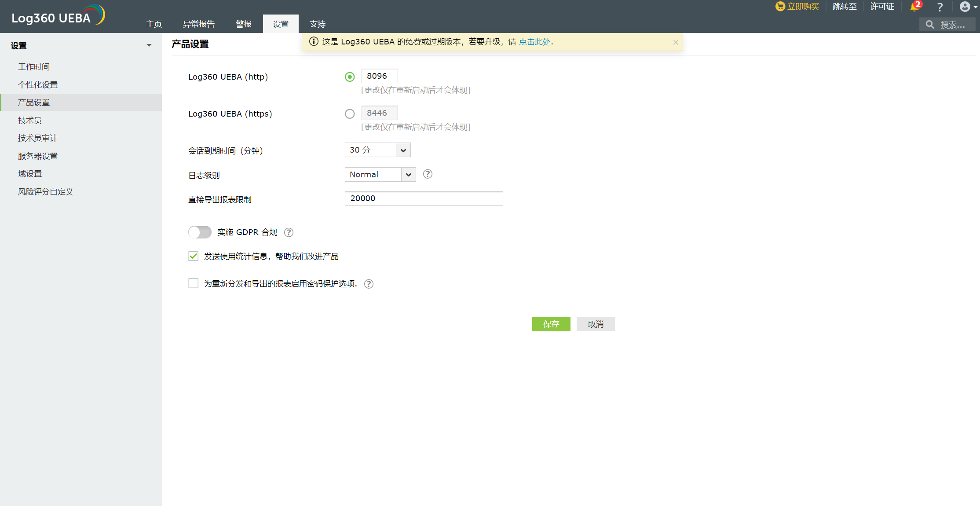The height and width of the screenshot is (506, 980).
Task: Collapse the 设置 sidebar section chevron
Action: click(149, 45)
